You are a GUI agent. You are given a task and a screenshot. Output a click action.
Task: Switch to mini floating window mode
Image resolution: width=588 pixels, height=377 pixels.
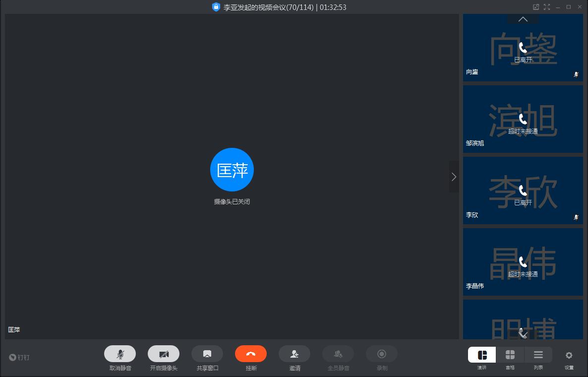536,7
